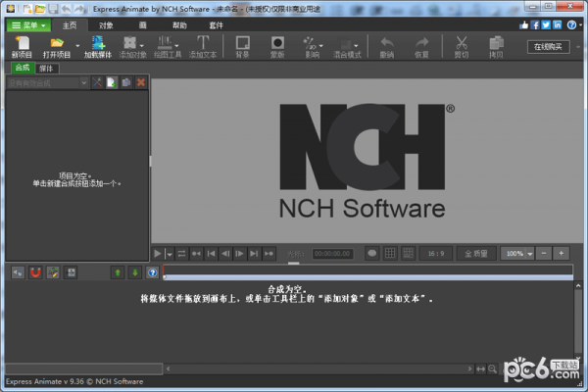
Task: Click the 全质量 quality button
Action: click(x=476, y=254)
